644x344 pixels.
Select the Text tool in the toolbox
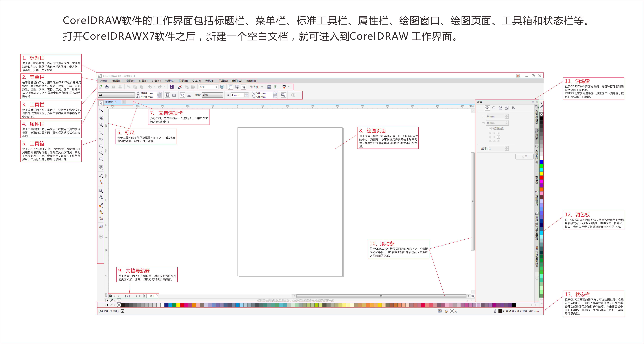pos(101,167)
